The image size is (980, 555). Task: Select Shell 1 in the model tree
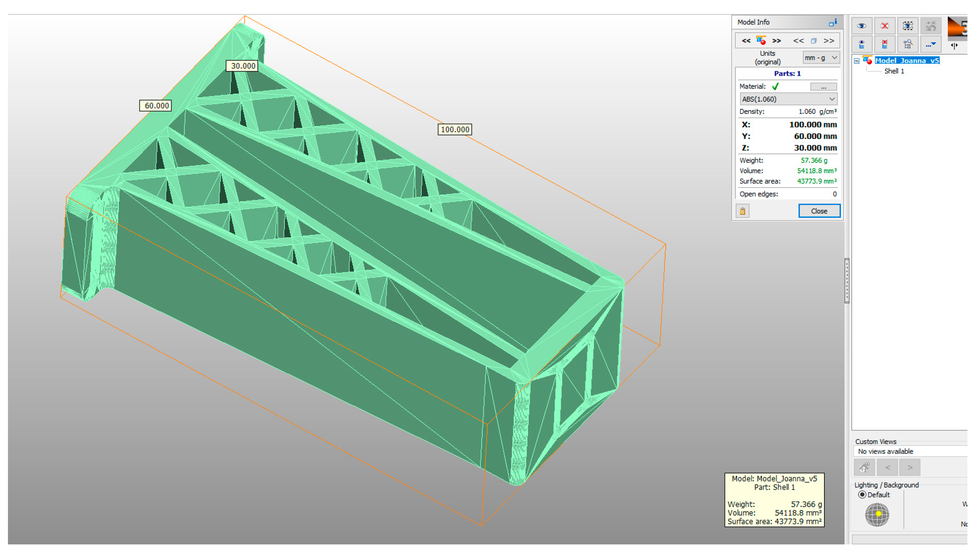point(894,71)
